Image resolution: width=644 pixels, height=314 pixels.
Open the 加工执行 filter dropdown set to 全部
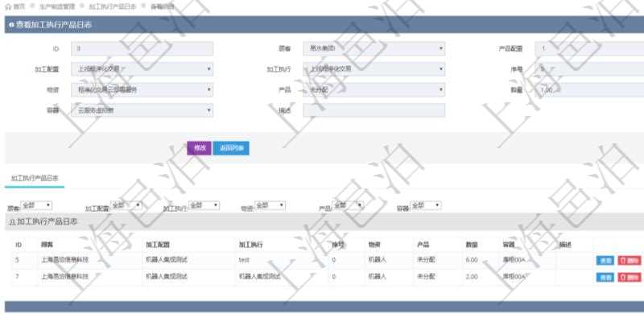click(204, 205)
